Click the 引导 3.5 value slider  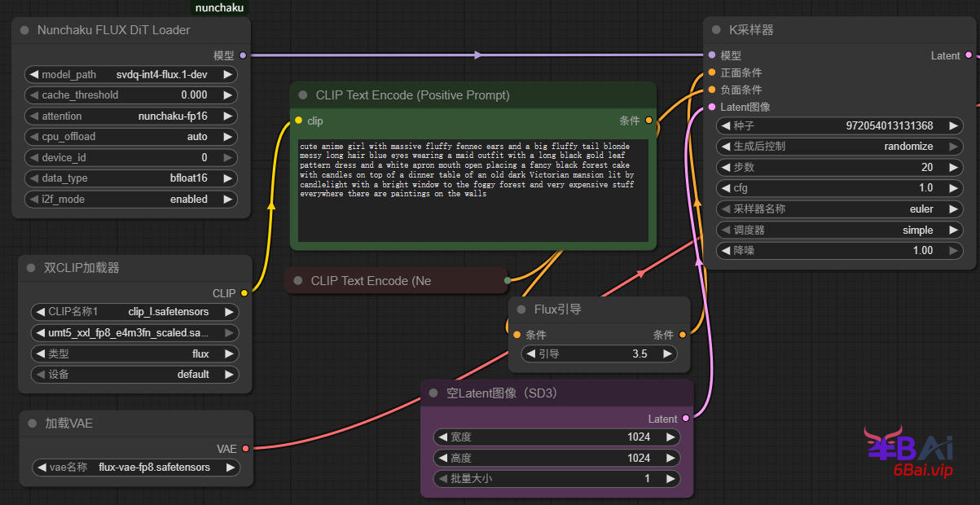click(x=599, y=354)
